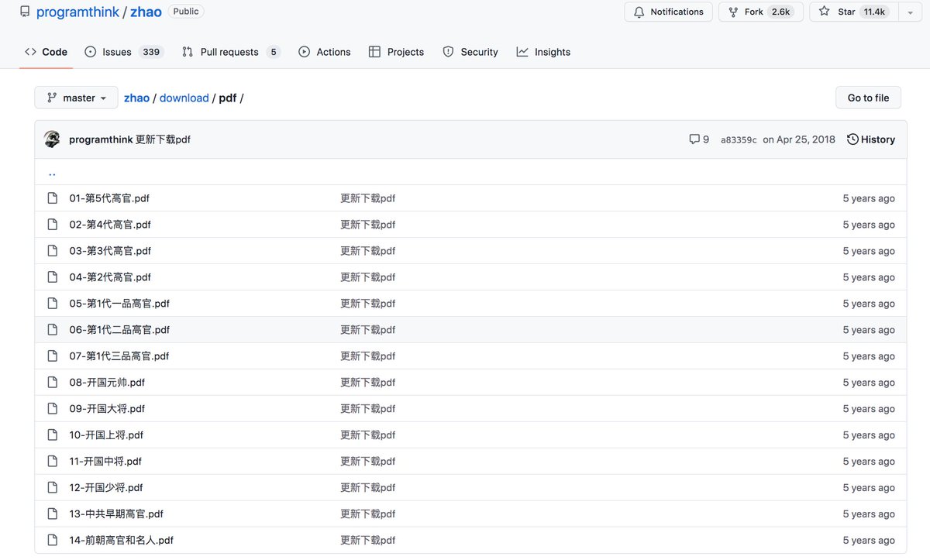Click the Notifications button

(668, 12)
